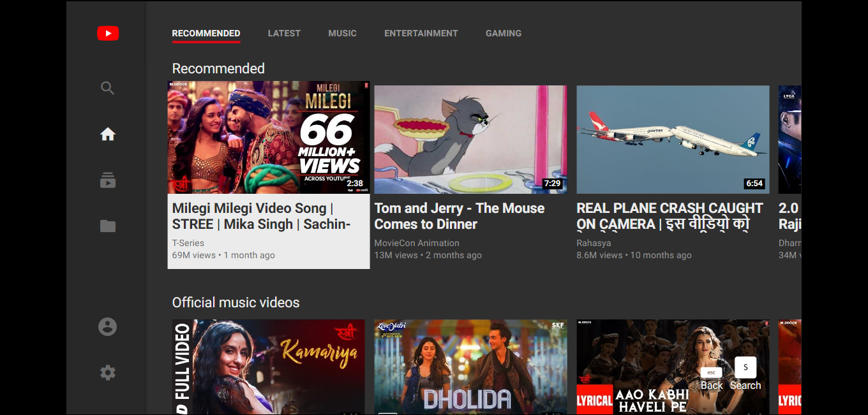The image size is (868, 415).
Task: Play Real Plane Crash video thumbnail
Action: pos(673,140)
